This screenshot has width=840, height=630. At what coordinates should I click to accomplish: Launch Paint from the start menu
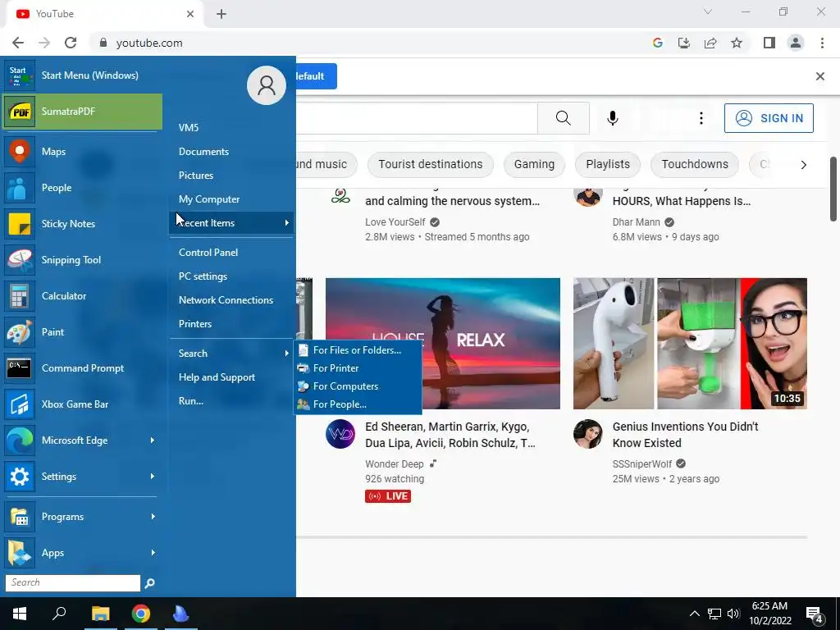(82, 332)
